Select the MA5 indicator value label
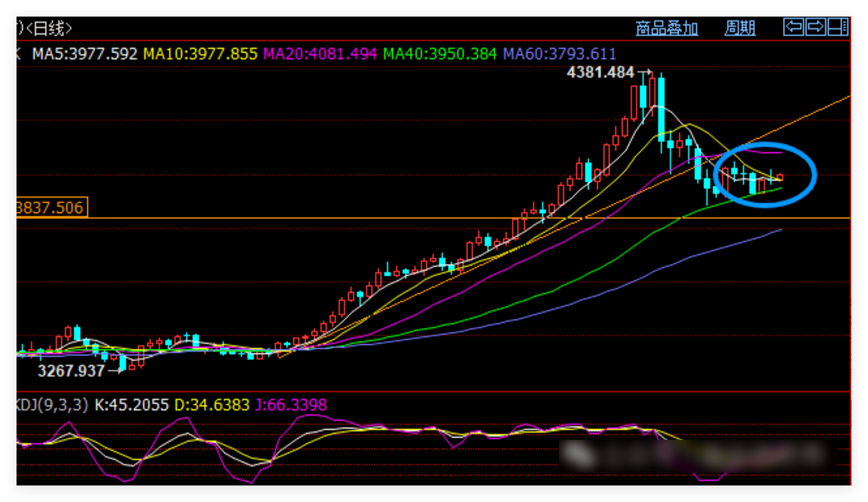The height and width of the screenshot is (502, 868). click(84, 54)
